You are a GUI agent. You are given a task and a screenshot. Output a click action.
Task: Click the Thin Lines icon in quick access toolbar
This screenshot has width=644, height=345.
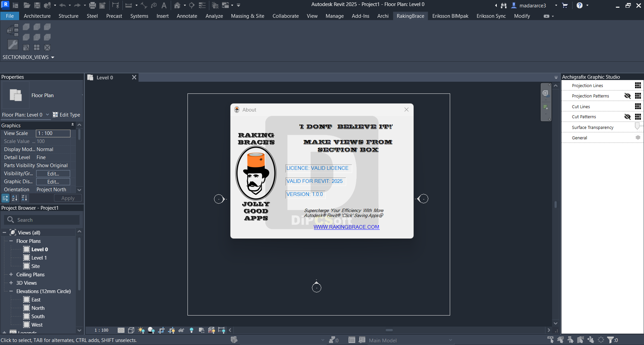(202, 5)
